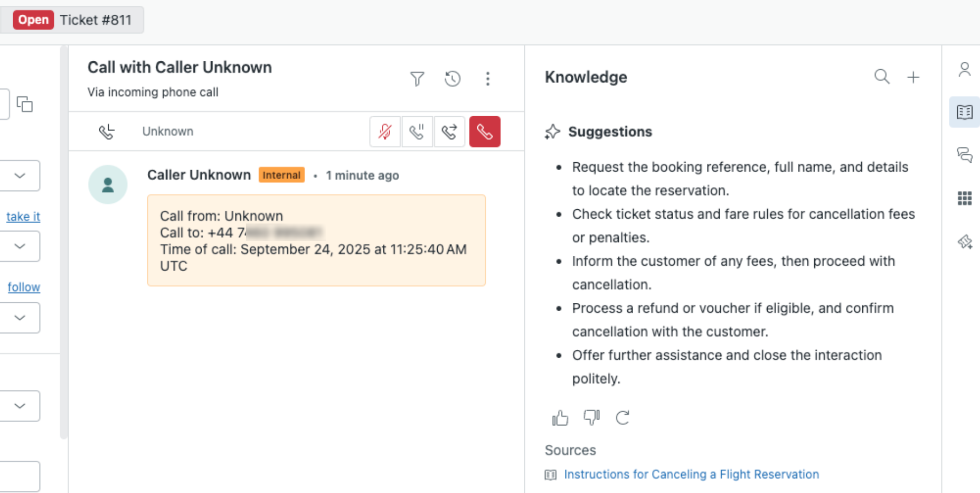Regenerate the suggestions
The height and width of the screenshot is (493, 980).
pyautogui.click(x=623, y=418)
